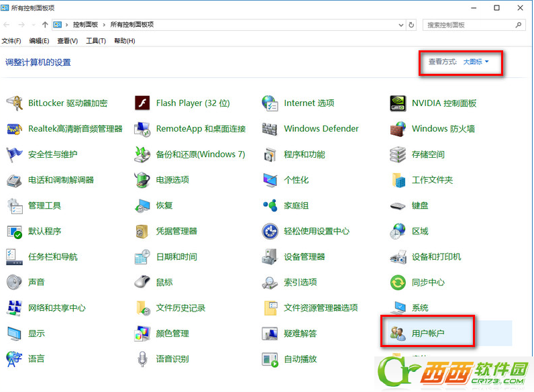Open the 系统 link

[420, 308]
